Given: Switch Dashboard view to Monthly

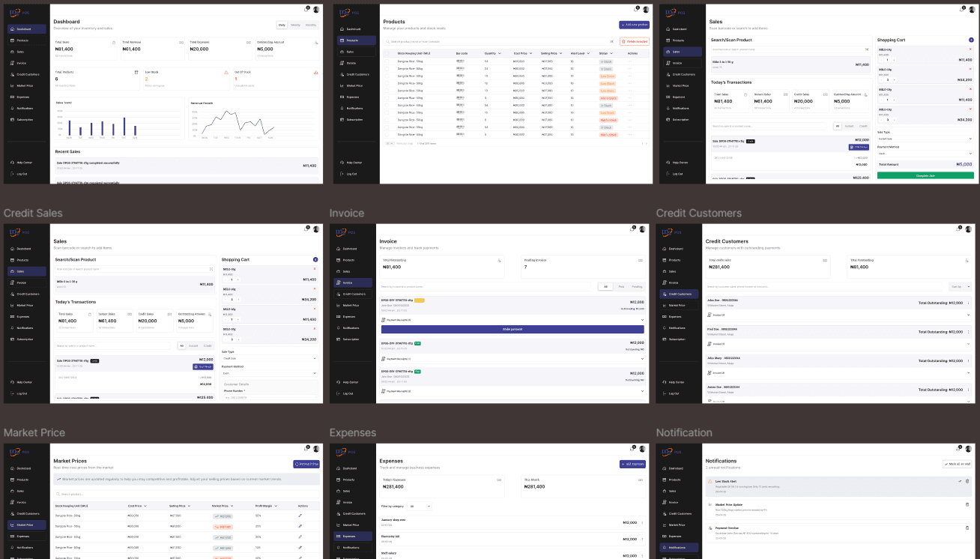Looking at the screenshot, I should click(x=310, y=25).
